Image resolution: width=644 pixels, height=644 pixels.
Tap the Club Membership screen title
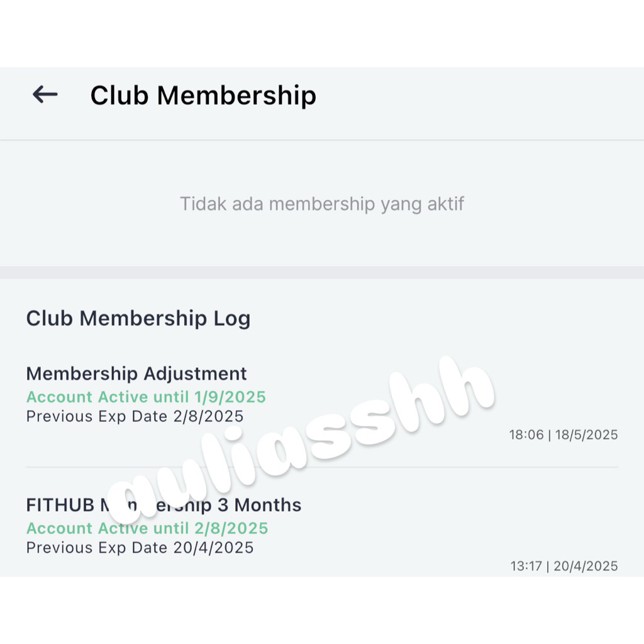[x=204, y=95]
